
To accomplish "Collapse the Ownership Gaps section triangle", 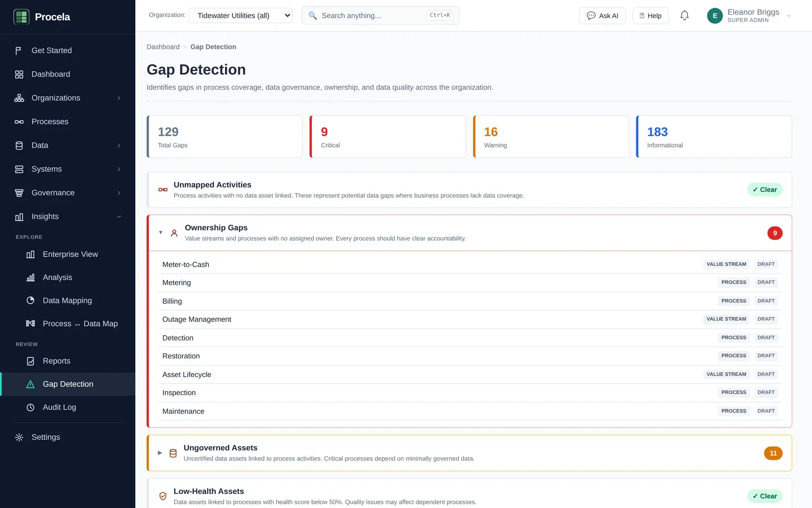I will pyautogui.click(x=161, y=232).
